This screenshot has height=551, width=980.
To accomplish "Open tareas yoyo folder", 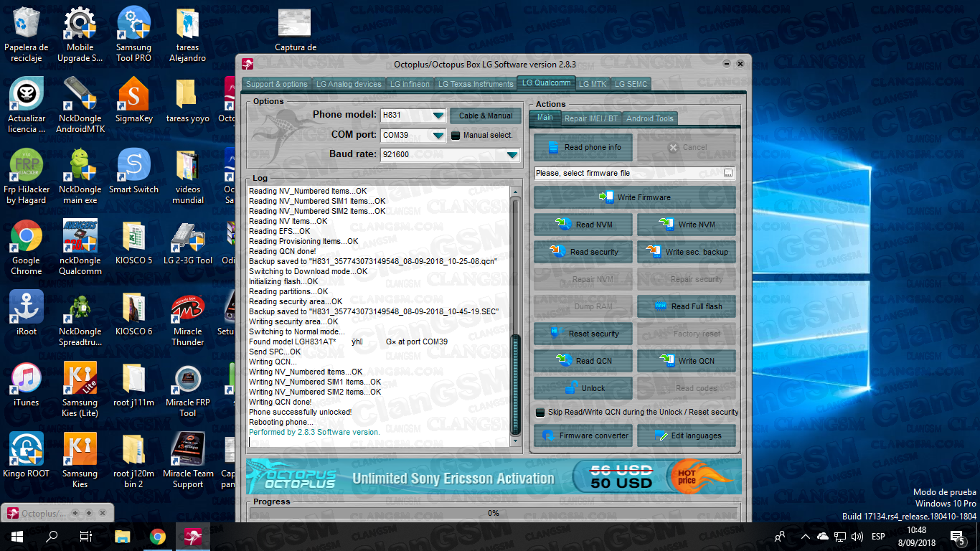I will coord(187,100).
